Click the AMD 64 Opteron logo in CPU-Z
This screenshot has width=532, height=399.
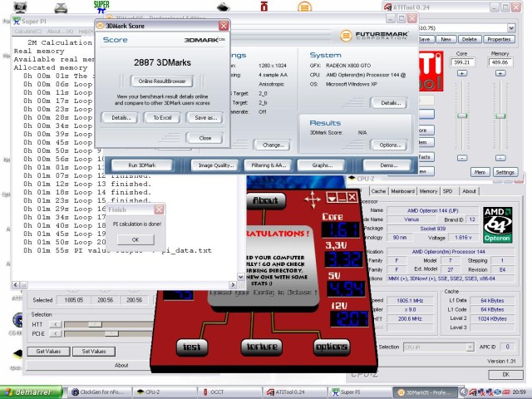[497, 225]
